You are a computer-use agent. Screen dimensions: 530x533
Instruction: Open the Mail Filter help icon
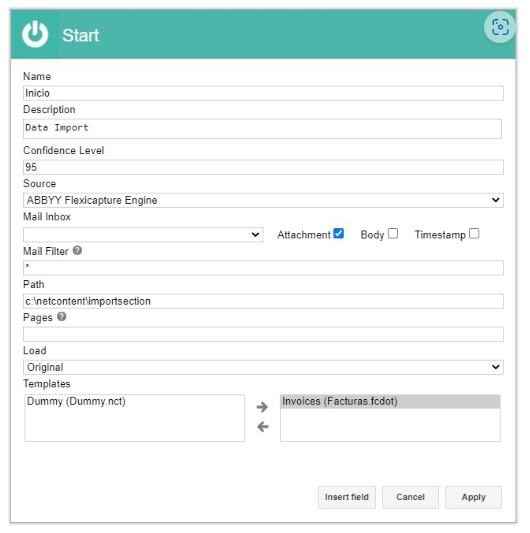click(78, 251)
